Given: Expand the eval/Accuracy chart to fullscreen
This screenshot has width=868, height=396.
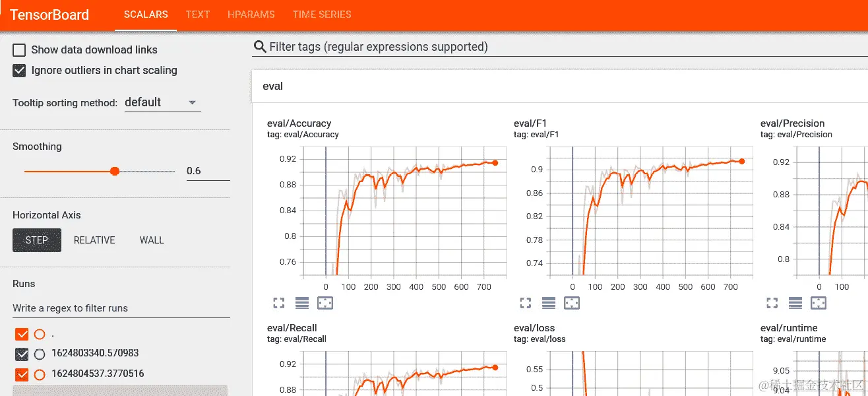Looking at the screenshot, I should [278, 303].
